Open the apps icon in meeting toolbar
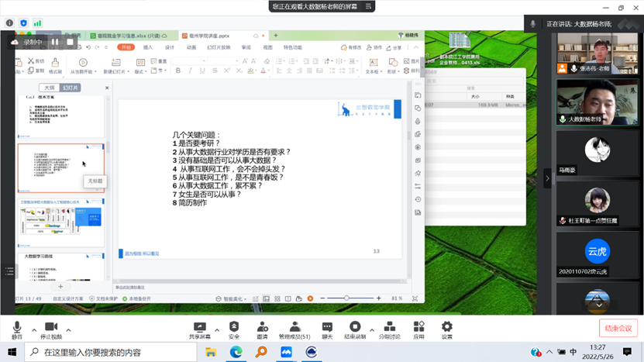 point(418,328)
